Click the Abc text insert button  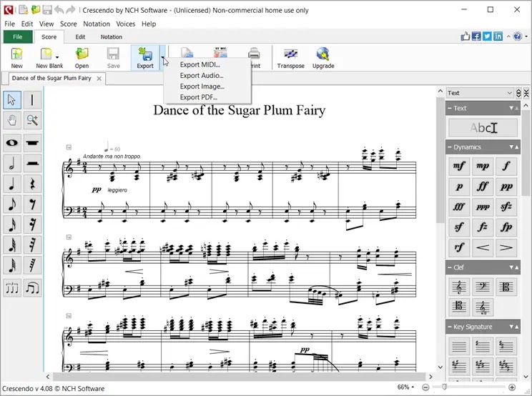coord(483,128)
